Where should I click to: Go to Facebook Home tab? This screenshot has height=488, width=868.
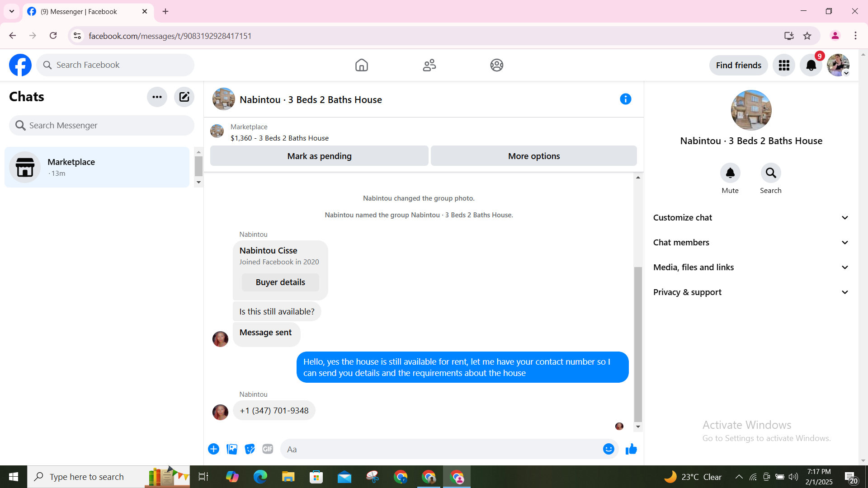coord(361,66)
